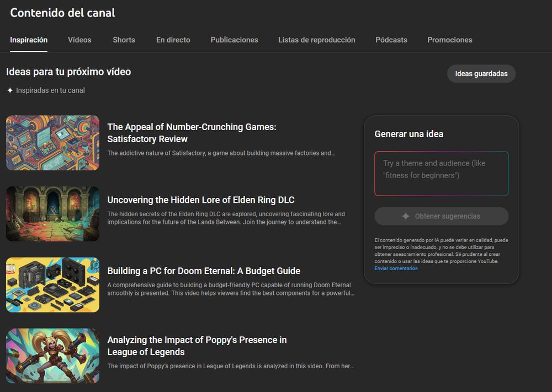552x392 pixels.
Task: Select title 'The Appeal of Number-Crunching Games'
Action: [192, 133]
